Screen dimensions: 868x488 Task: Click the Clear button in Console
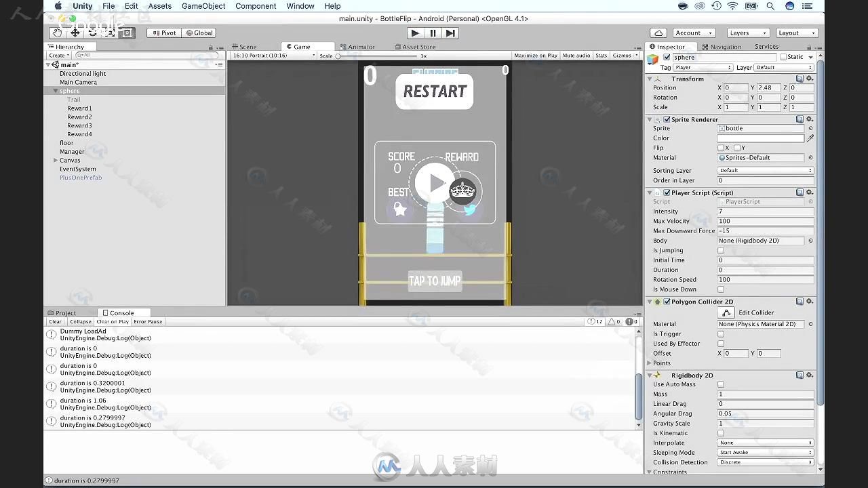(56, 322)
